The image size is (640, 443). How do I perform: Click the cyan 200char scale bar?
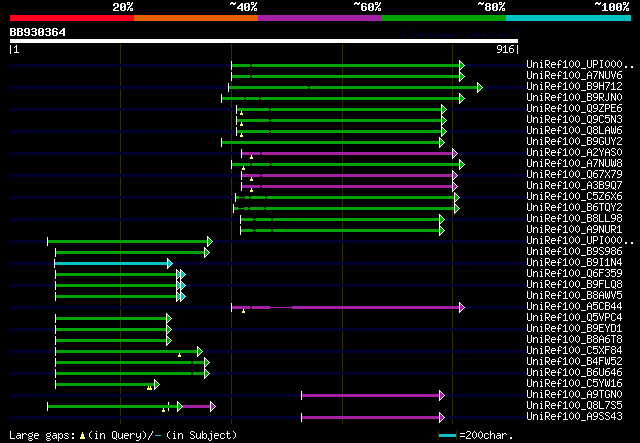click(447, 436)
